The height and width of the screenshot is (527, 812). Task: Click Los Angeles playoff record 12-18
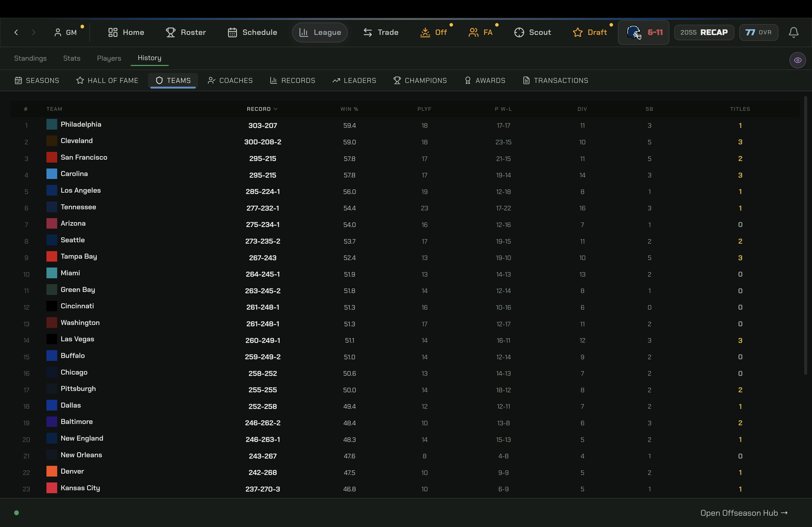(x=503, y=192)
